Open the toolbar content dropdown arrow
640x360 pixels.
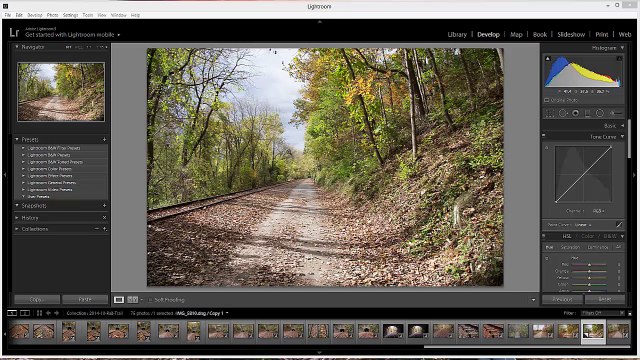pyautogui.click(x=533, y=300)
